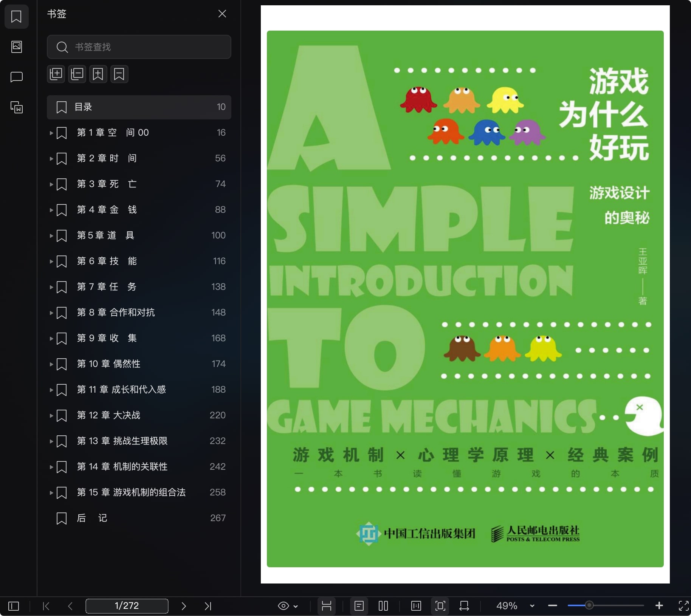
Task: Click the collapse all bookmarks icon
Action: tap(77, 74)
